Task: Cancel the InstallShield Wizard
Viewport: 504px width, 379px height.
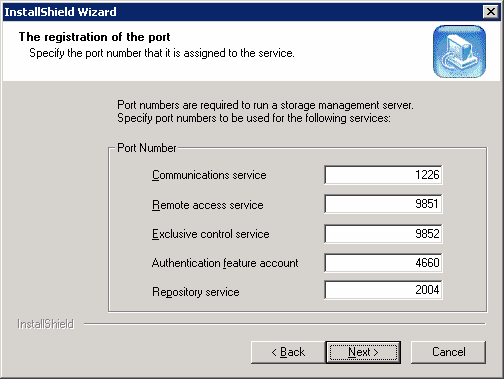Action: point(448,352)
